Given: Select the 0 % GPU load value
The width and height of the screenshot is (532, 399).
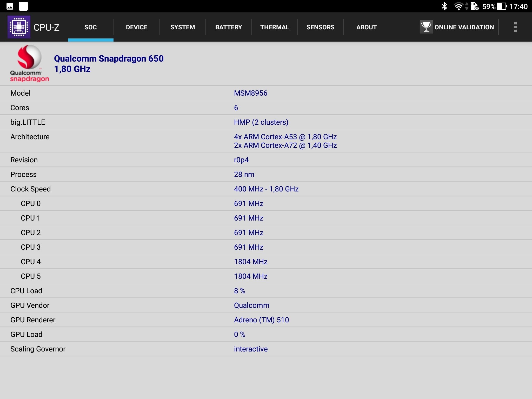Looking at the screenshot, I should 240,334.
